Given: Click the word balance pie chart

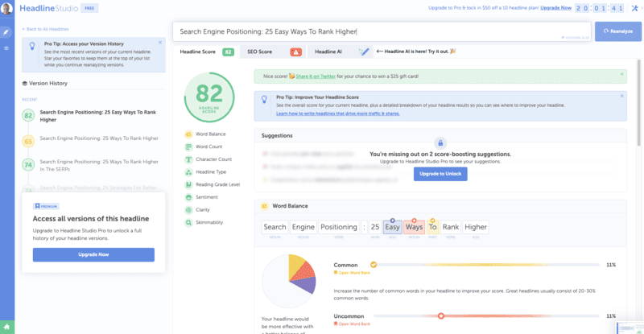Looking at the screenshot, I should [289, 281].
